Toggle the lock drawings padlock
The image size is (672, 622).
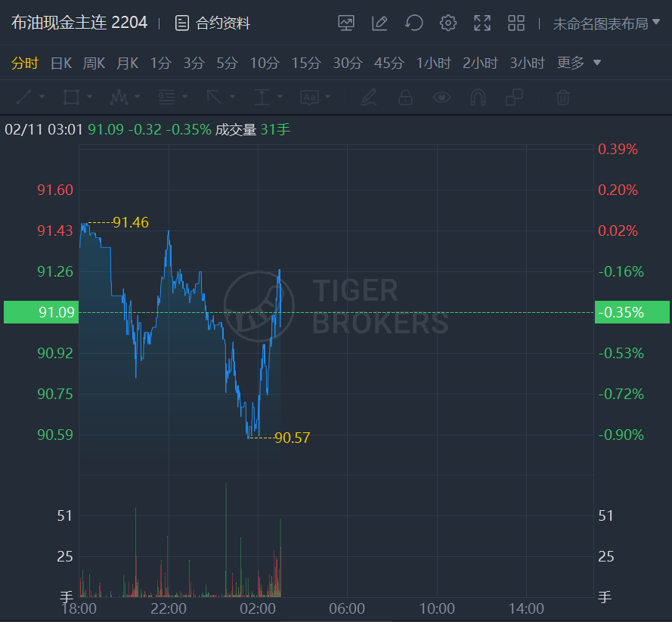click(405, 97)
